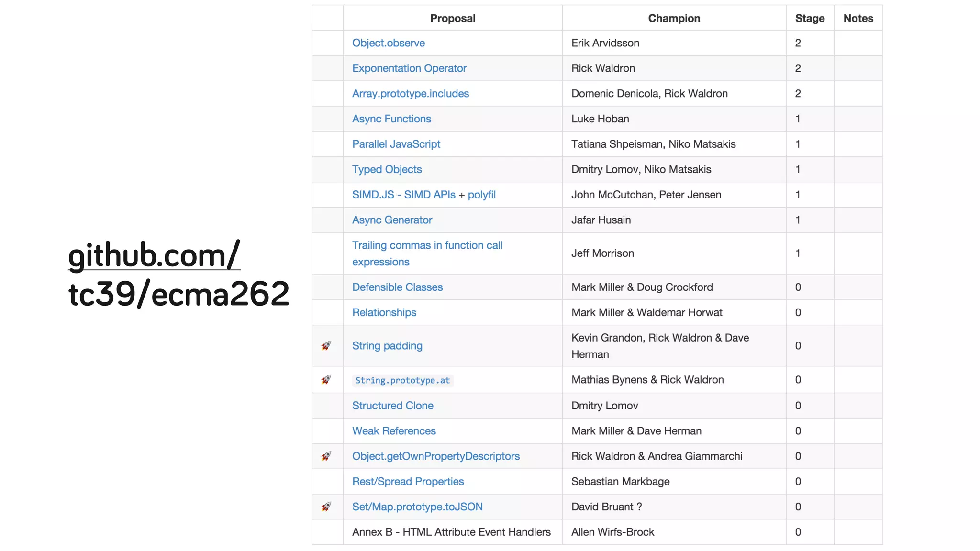Image resolution: width=980 pixels, height=551 pixels.
Task: Open Trailing commas in function call expressions
Action: click(x=427, y=253)
